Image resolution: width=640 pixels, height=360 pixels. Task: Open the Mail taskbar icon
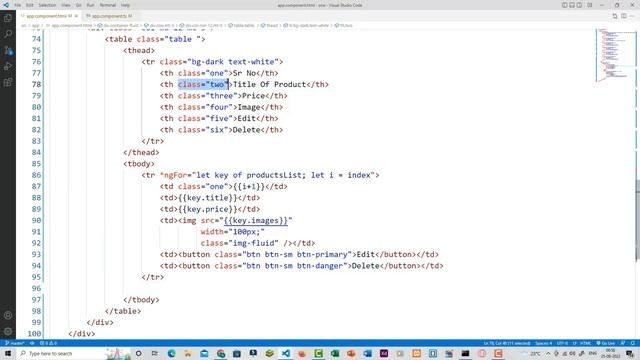click(x=204, y=353)
